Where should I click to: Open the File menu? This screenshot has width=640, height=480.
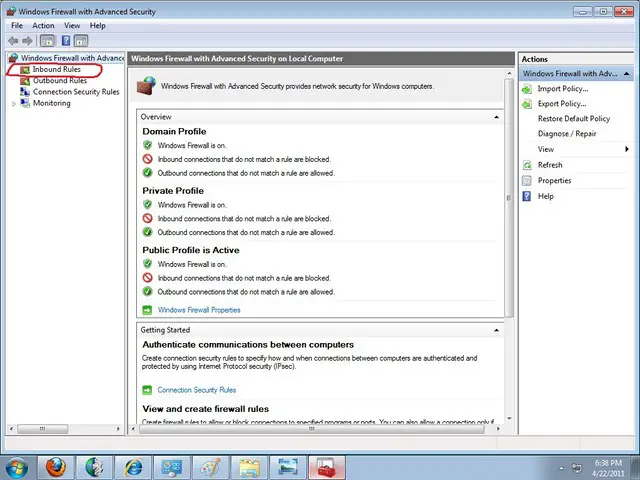17,26
